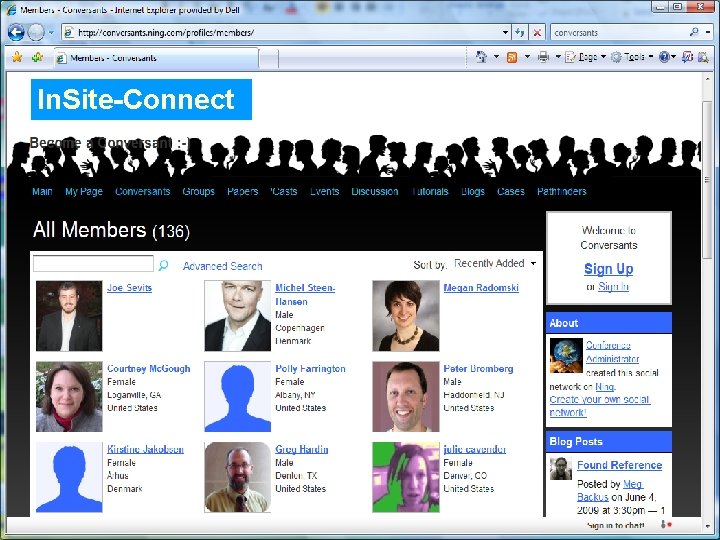Open the Discussion navigation link

(375, 191)
